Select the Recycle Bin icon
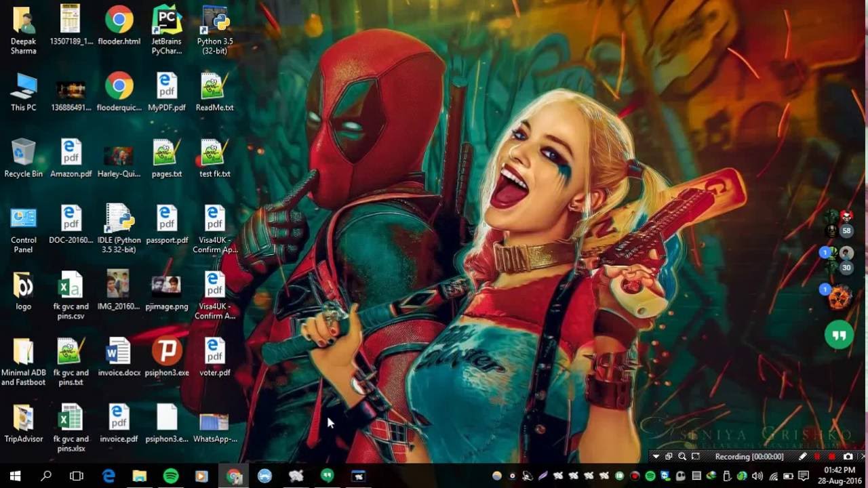Viewport: 868px width, 488px height. click(x=24, y=159)
